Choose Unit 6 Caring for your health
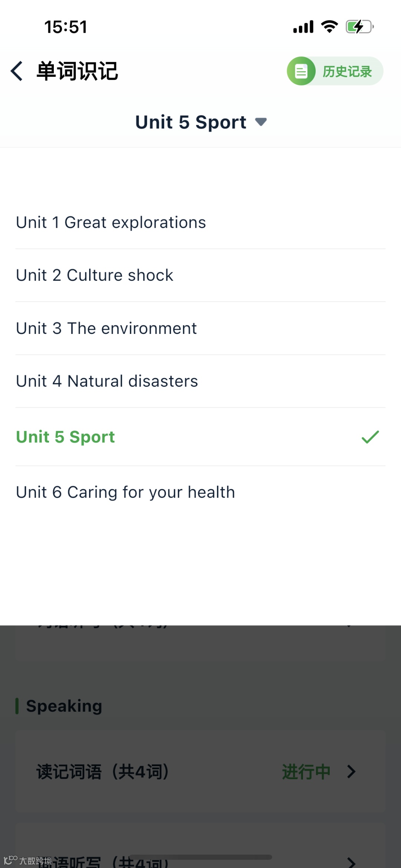Viewport: 401px width, 868px height. [125, 492]
